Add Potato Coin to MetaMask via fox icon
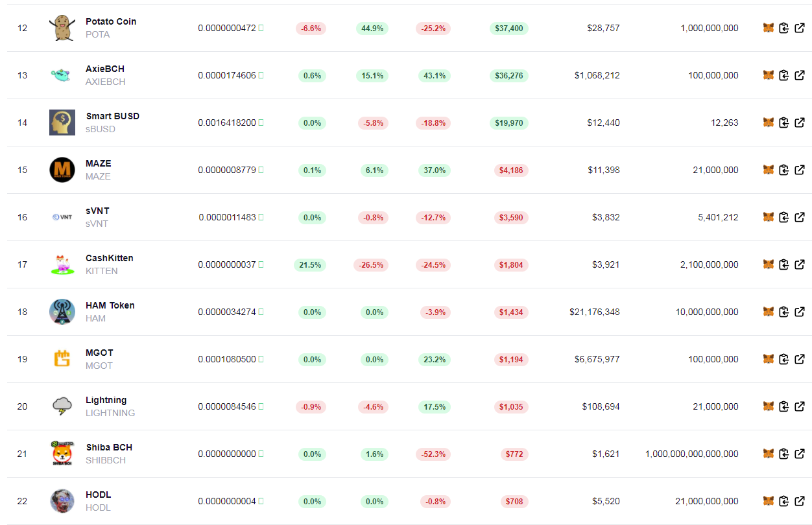This screenshot has width=812, height=525. [769, 28]
